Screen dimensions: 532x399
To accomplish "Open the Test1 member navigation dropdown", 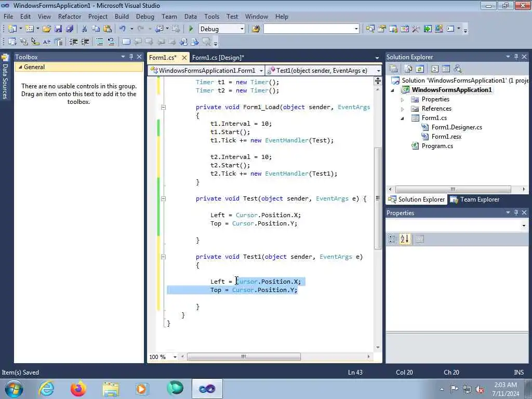I will 378,71.
